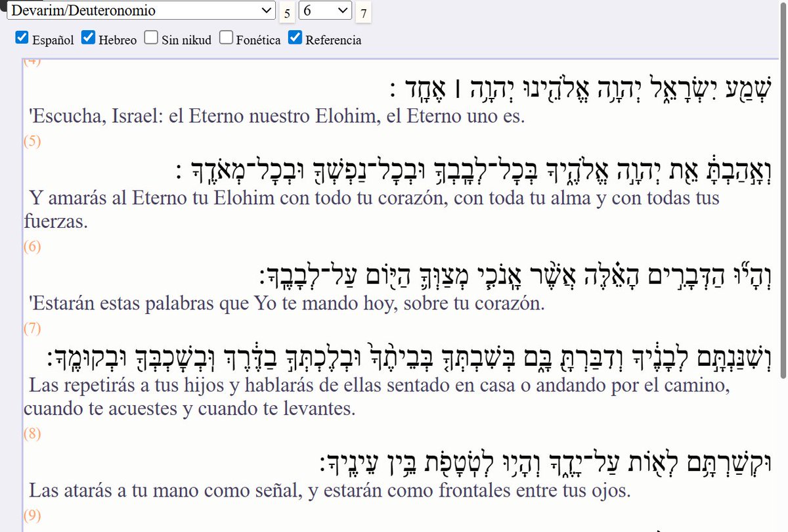Open the Devarim/Deuteronomio book dropdown
This screenshot has height=532, width=788.
(142, 11)
